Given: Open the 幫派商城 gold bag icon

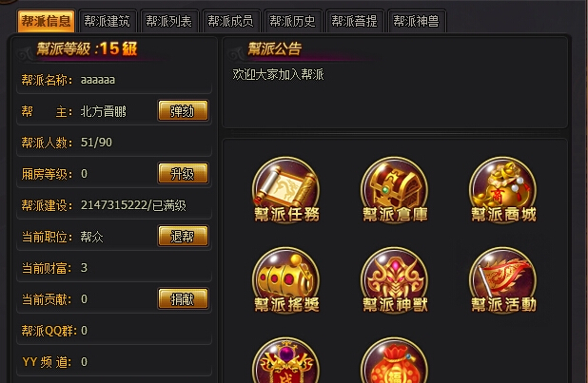Looking at the screenshot, I should [x=503, y=190].
